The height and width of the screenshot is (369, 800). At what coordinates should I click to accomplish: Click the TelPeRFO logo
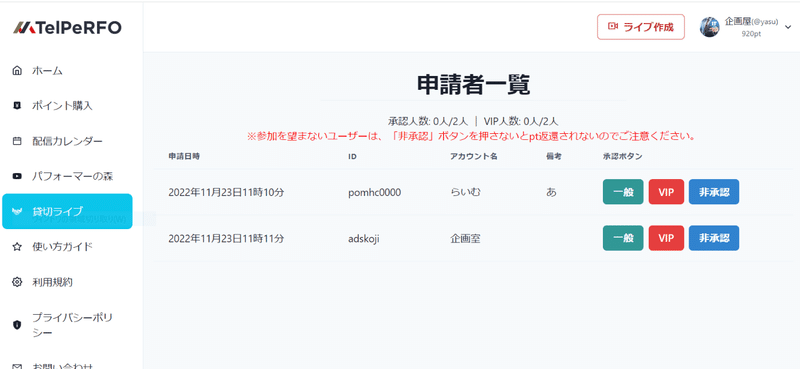tap(67, 28)
